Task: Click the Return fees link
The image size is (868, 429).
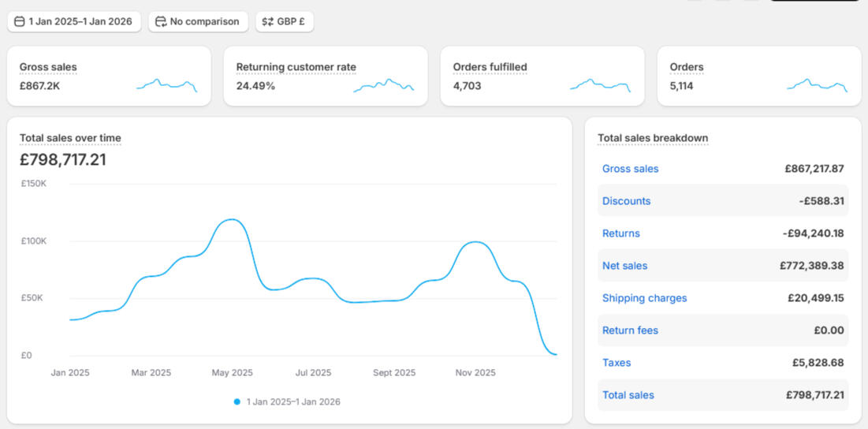Action: coord(630,330)
